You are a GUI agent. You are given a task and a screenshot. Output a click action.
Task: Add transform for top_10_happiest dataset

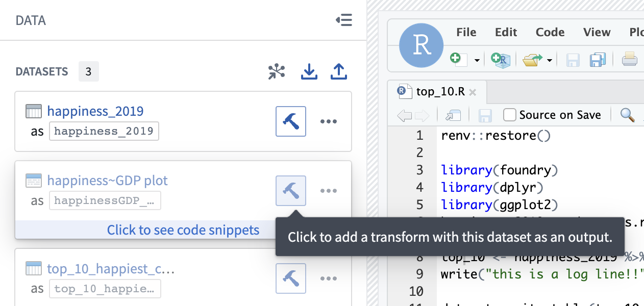291,278
